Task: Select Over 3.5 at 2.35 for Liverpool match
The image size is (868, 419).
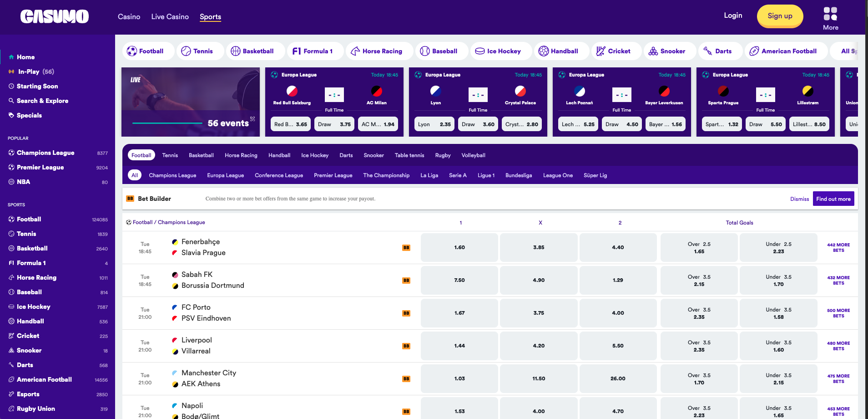Action: tap(699, 346)
